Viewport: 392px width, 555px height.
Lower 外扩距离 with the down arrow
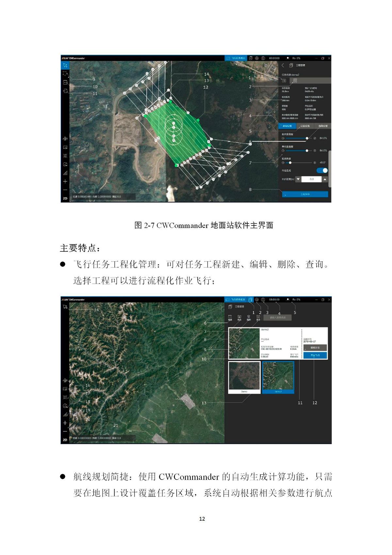click(298, 179)
